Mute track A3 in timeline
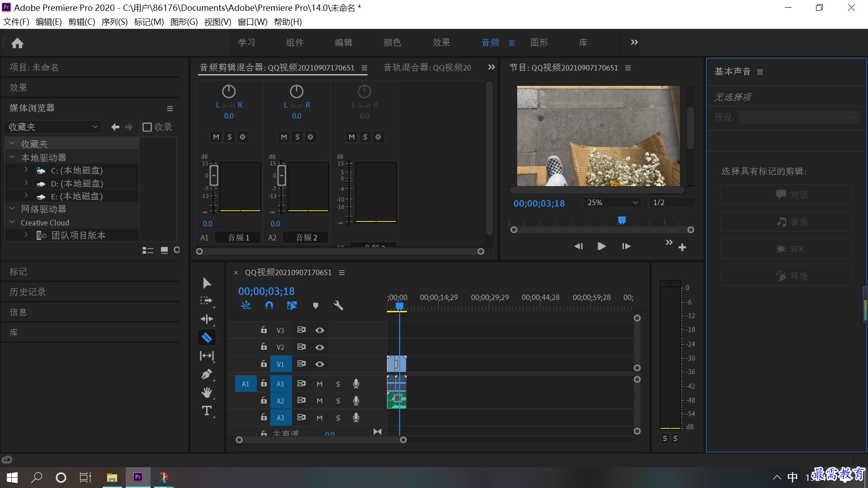This screenshot has height=488, width=868. (320, 418)
